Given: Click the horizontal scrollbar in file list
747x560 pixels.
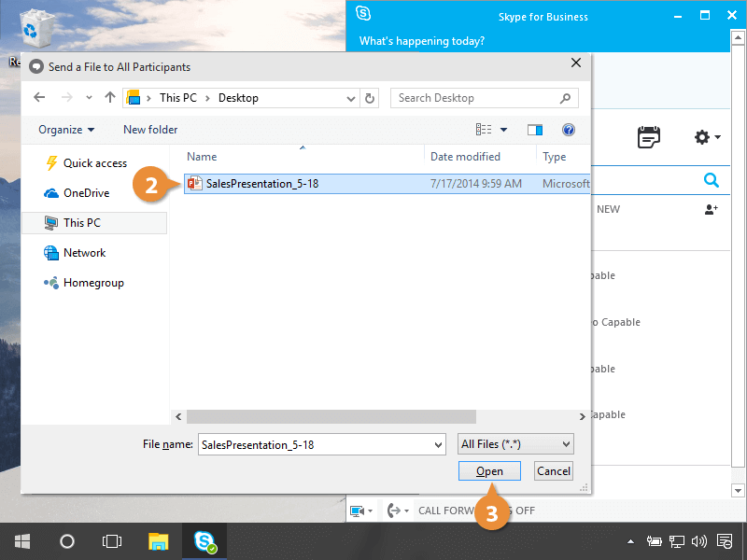Looking at the screenshot, I should pyautogui.click(x=331, y=416).
